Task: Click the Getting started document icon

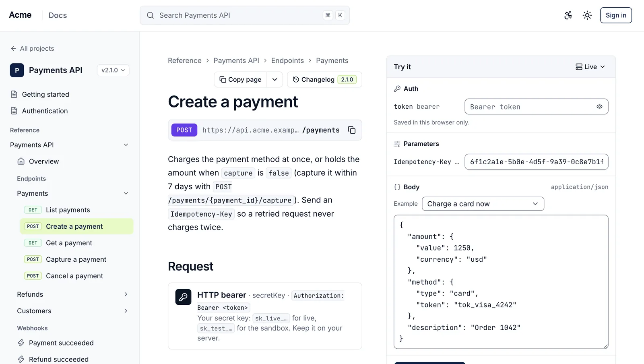Action: point(14,94)
